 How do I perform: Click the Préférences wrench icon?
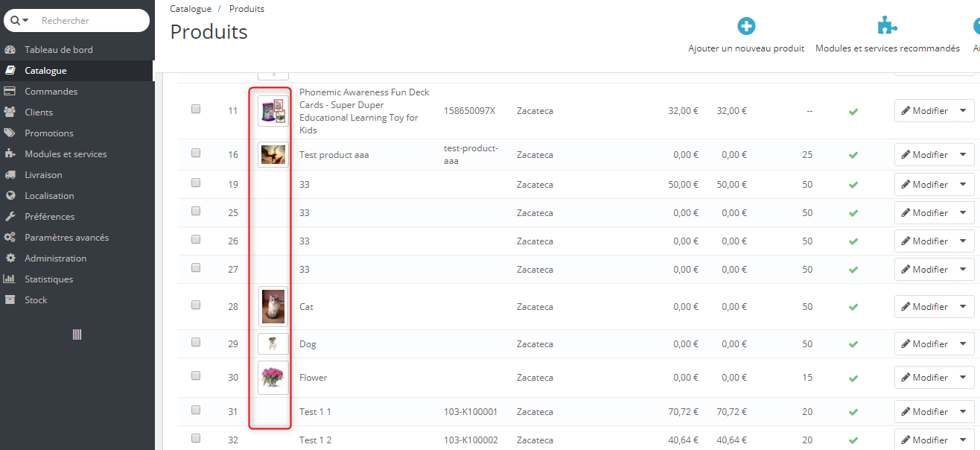(10, 217)
